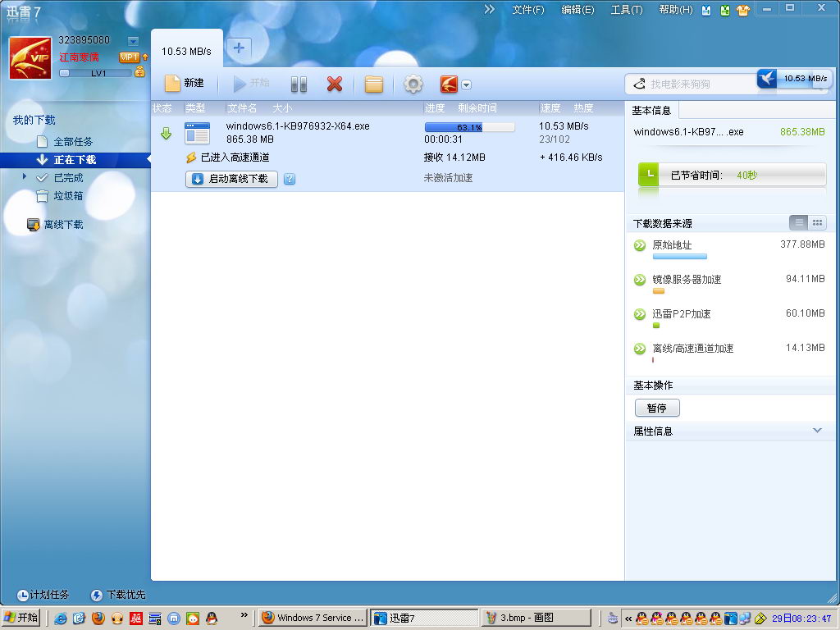The image size is (840, 630).
Task: Expand the 已完成 tree arrow
Action: tap(24, 176)
